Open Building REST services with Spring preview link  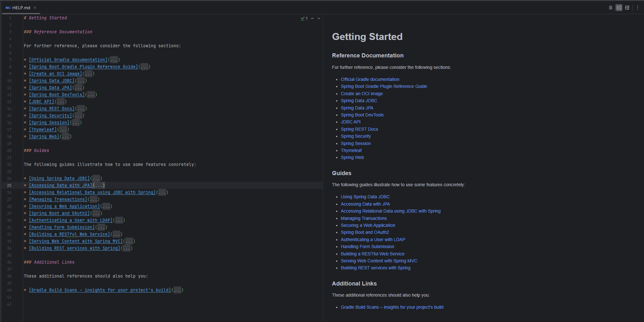tap(375, 268)
